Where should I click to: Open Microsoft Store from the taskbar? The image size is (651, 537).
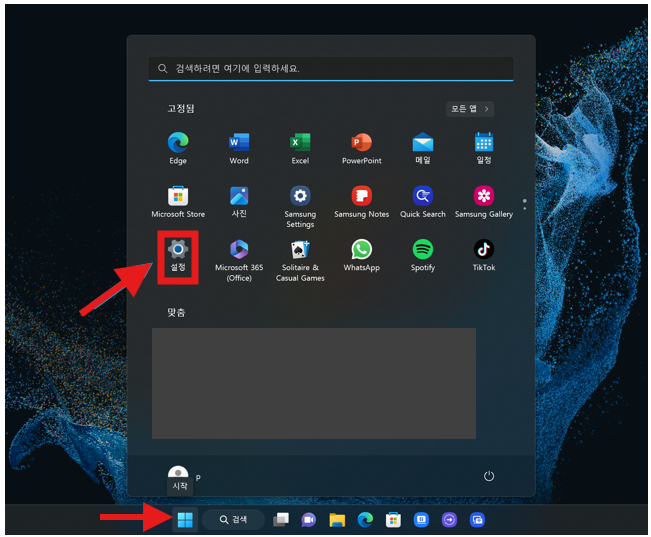pos(393,520)
